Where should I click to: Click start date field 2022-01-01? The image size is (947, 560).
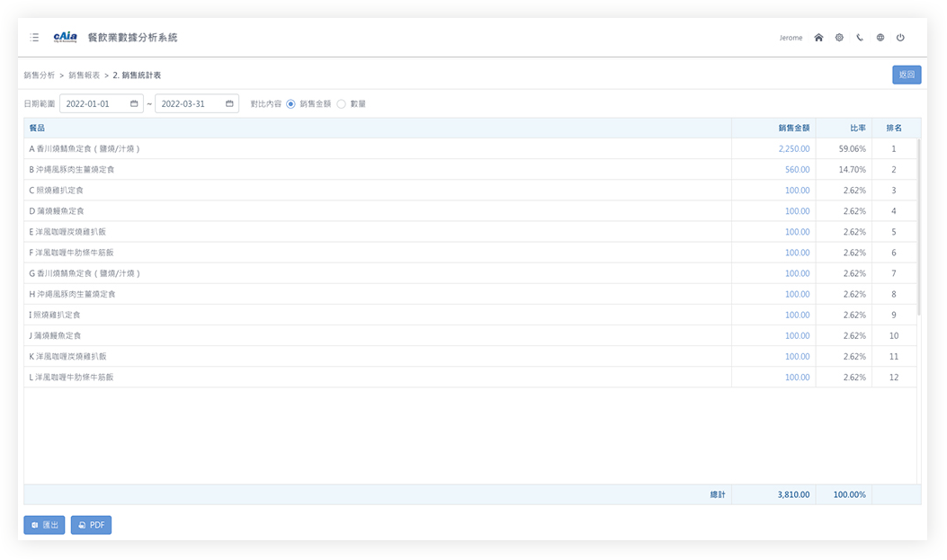tap(102, 103)
